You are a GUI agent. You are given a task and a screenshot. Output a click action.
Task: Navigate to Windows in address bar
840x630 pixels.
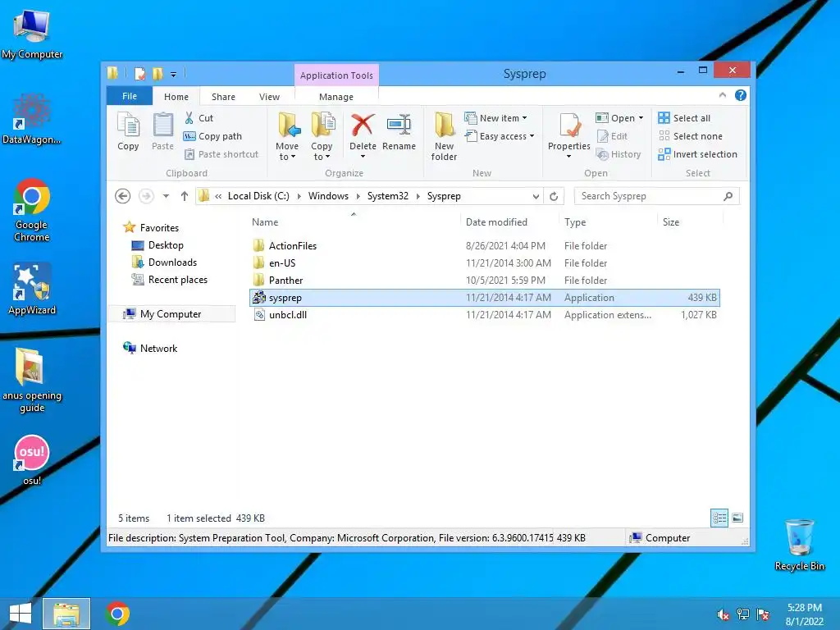pyautogui.click(x=328, y=196)
